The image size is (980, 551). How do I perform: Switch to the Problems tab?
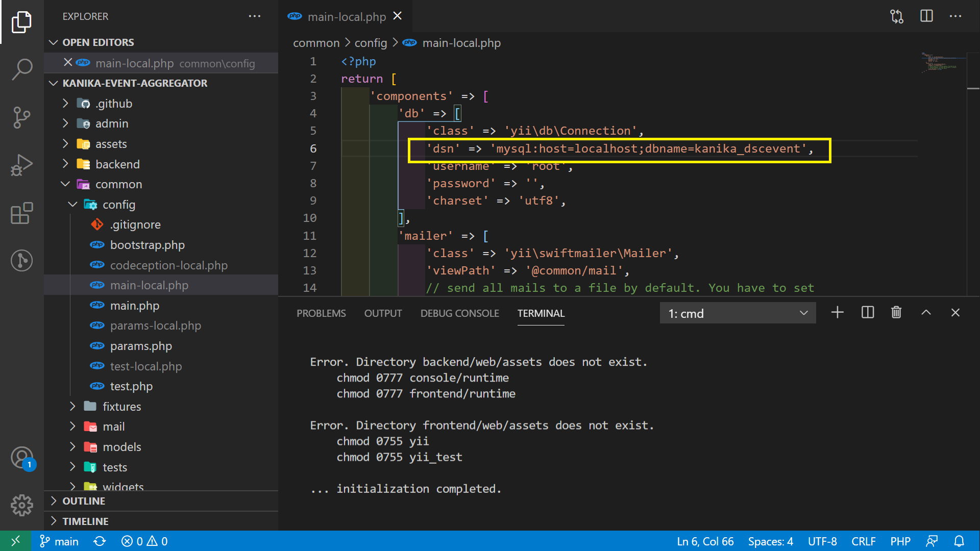[x=321, y=313]
